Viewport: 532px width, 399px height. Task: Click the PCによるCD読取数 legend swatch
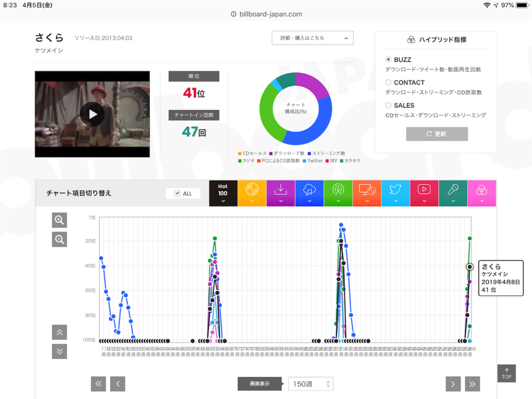tap(259, 161)
